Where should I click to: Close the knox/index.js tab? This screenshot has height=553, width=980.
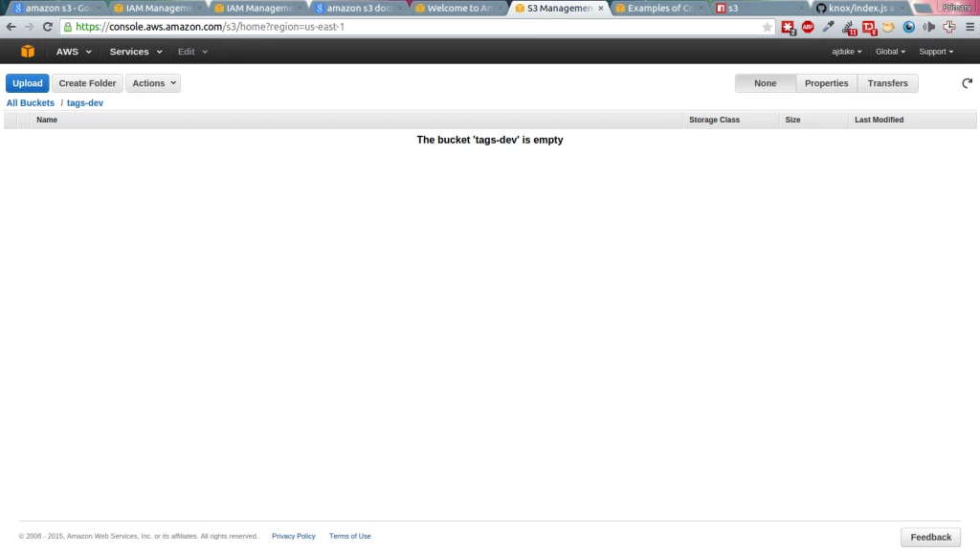(902, 8)
